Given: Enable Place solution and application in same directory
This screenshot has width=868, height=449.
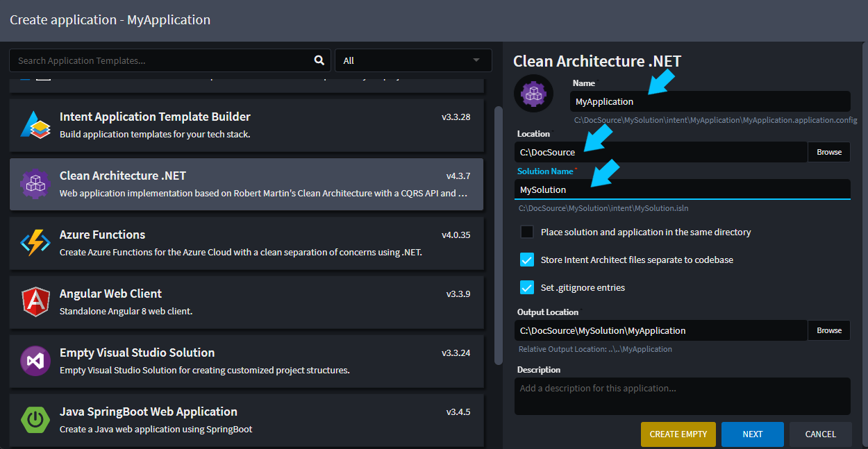Looking at the screenshot, I should pos(527,232).
